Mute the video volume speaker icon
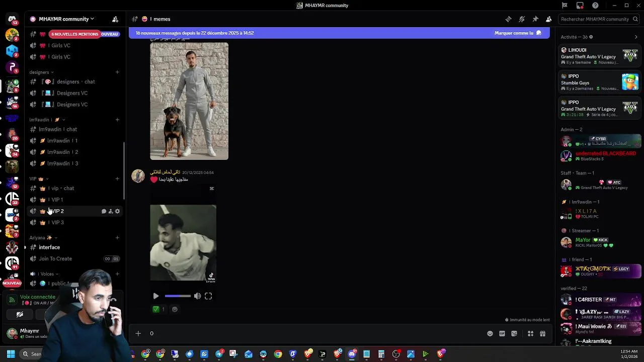 197,296
